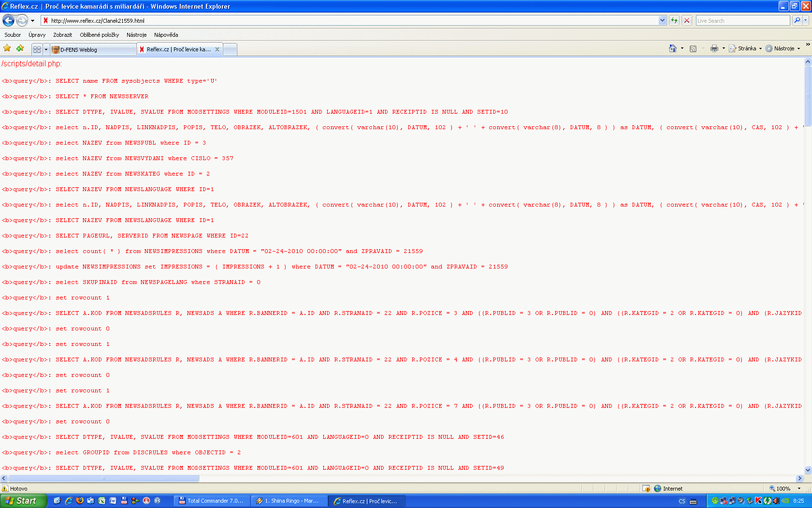Launch Internet Explorer from Quick Launch
The height and width of the screenshot is (508, 812).
pos(69,501)
